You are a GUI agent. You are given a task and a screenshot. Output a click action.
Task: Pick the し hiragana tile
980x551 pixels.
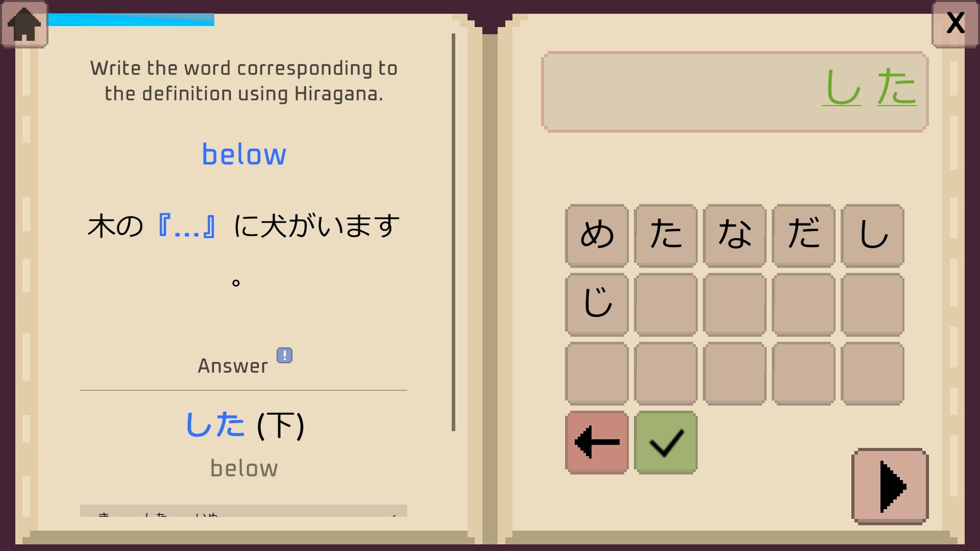pos(872,236)
